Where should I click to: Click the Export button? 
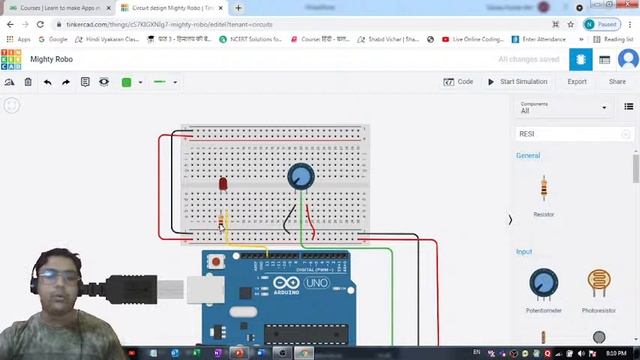[577, 82]
